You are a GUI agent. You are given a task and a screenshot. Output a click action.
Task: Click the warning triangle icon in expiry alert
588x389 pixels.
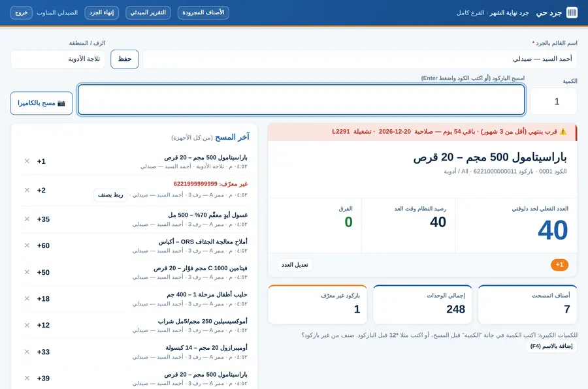pos(563,132)
